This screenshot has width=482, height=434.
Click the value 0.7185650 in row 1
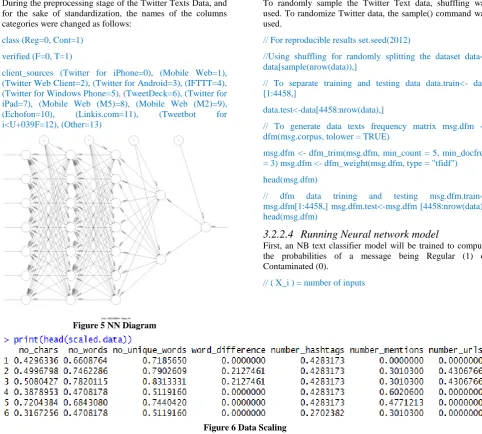[x=164, y=361]
